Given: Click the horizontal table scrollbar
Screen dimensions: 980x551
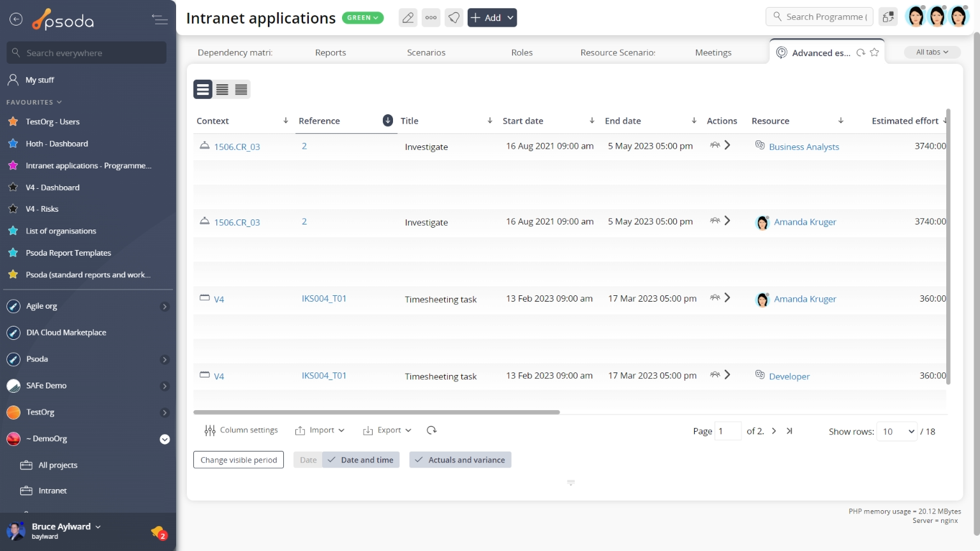Looking at the screenshot, I should point(376,413).
